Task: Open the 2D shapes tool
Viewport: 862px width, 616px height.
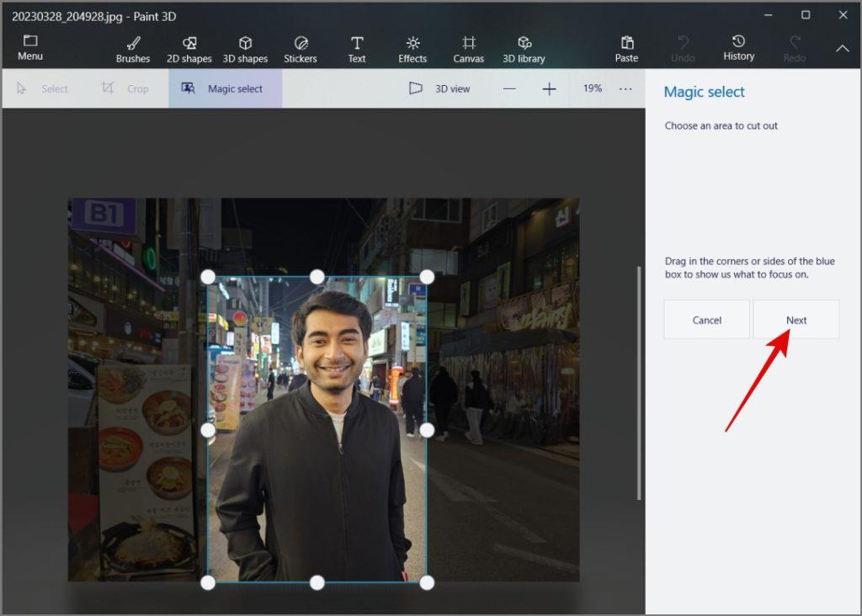Action: (x=189, y=50)
